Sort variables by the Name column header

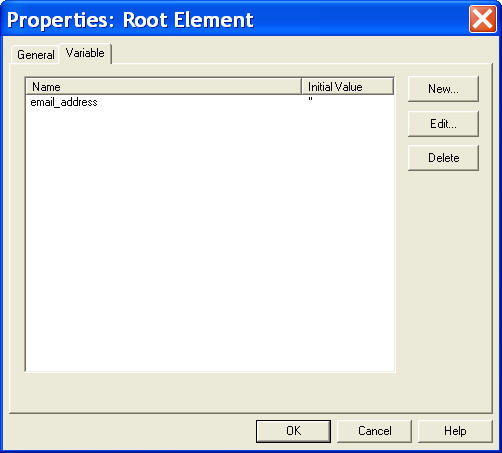click(164, 87)
